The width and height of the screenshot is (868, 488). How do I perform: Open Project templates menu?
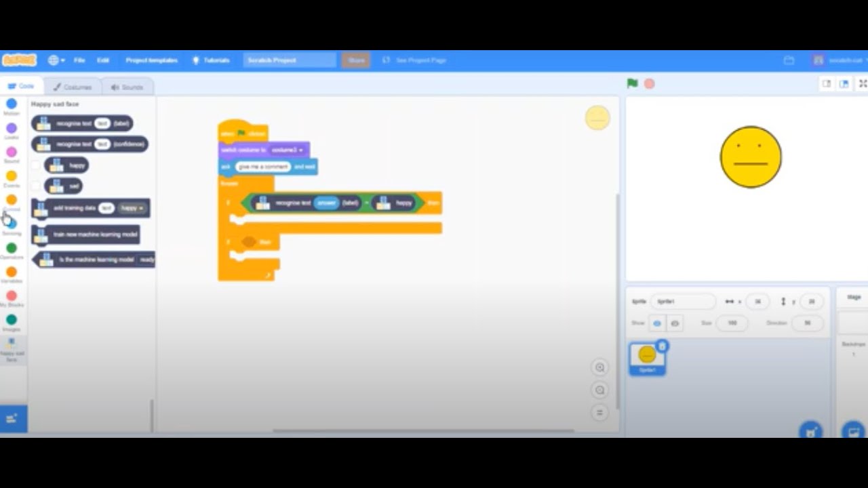[x=151, y=60]
